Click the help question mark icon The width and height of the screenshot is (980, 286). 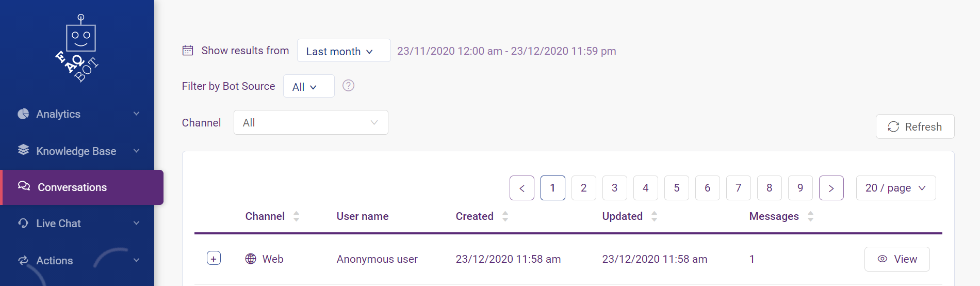point(349,86)
